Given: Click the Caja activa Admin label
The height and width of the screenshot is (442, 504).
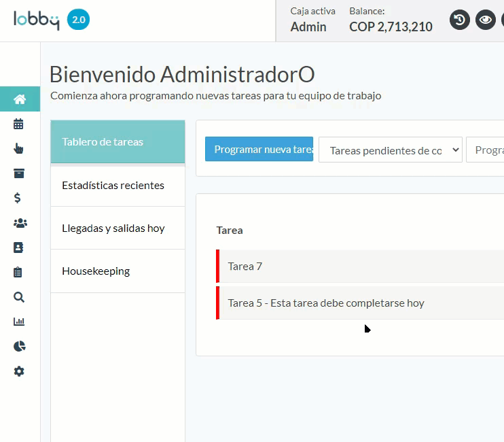Looking at the screenshot, I should pos(312,20).
